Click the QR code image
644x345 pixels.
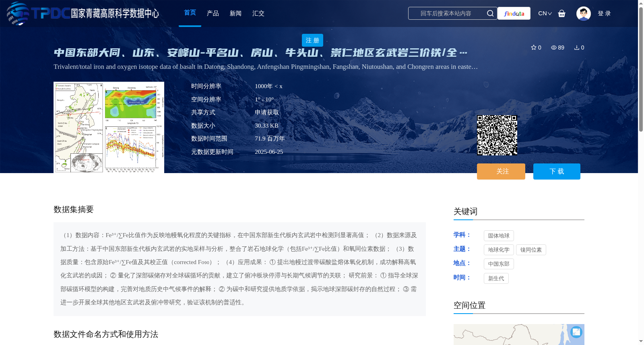tap(497, 135)
